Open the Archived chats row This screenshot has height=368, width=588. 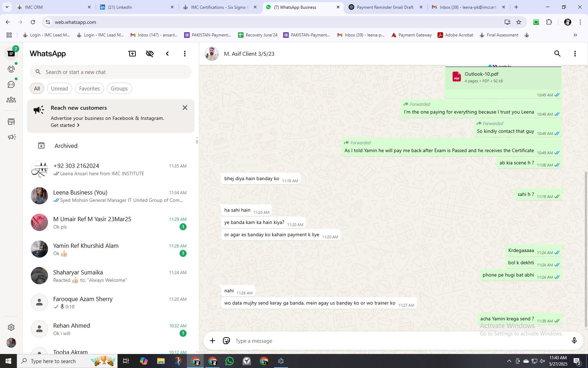pyautogui.click(x=111, y=146)
